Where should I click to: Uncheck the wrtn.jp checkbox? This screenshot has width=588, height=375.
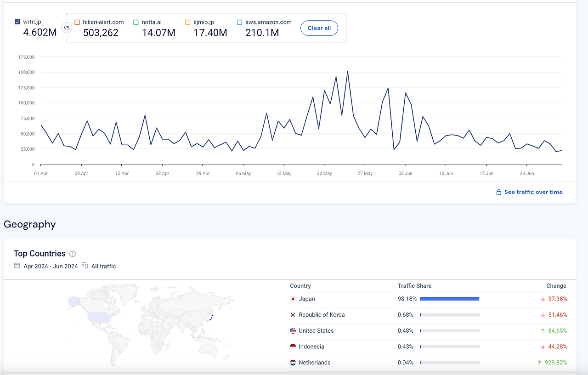coord(17,22)
